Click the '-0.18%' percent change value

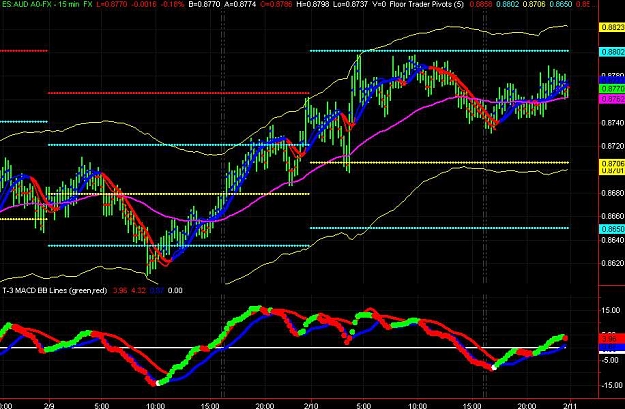coord(171,4)
